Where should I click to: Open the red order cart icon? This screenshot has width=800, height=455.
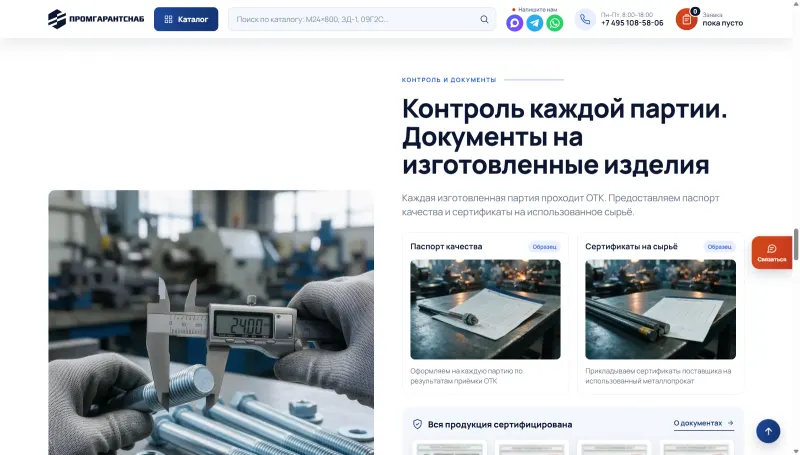point(687,19)
